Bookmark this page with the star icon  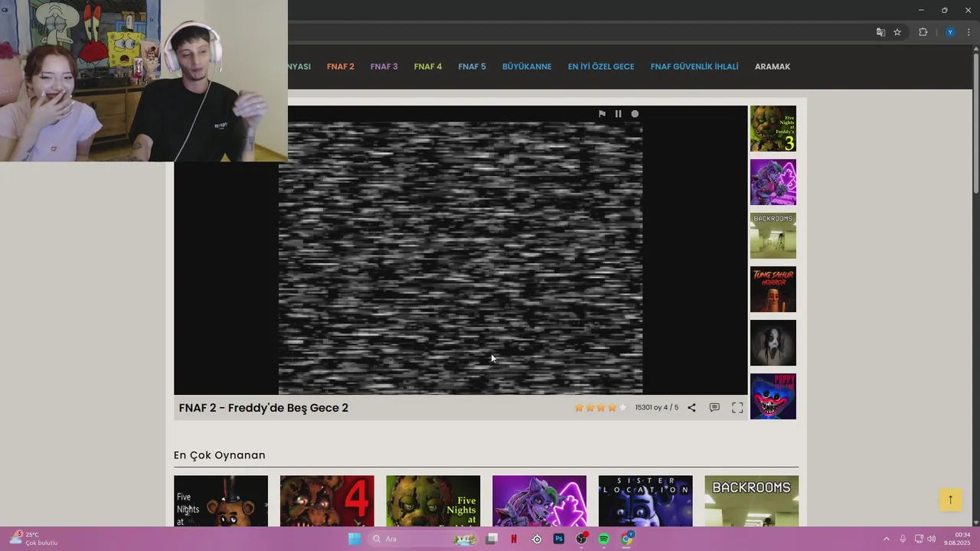tap(897, 32)
